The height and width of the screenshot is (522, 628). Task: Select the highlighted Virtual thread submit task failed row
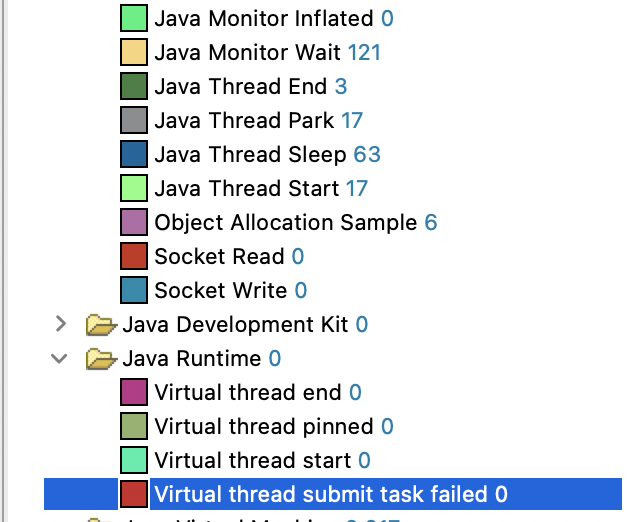(333, 494)
